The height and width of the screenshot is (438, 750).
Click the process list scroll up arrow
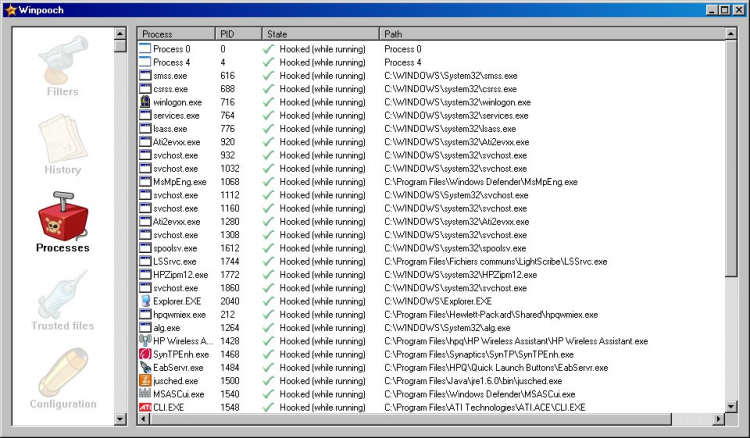click(730, 33)
